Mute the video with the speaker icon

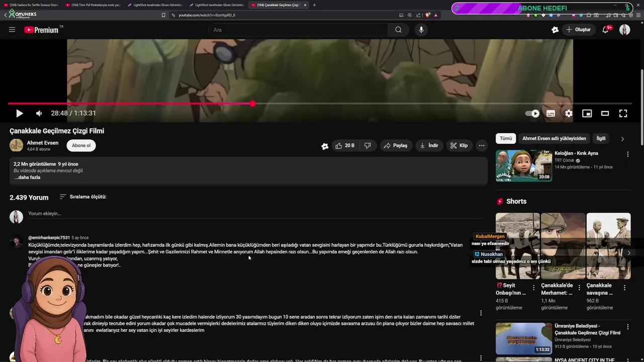click(x=39, y=113)
